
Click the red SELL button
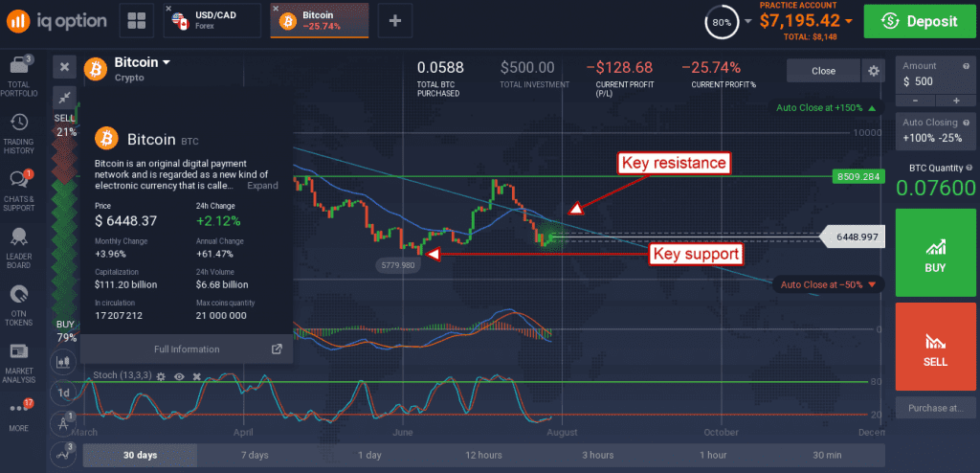[x=935, y=347]
